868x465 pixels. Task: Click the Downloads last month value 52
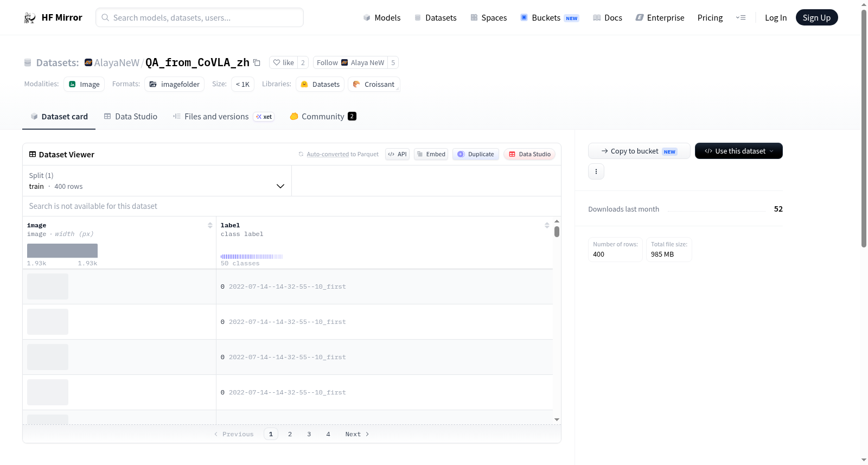tap(778, 209)
